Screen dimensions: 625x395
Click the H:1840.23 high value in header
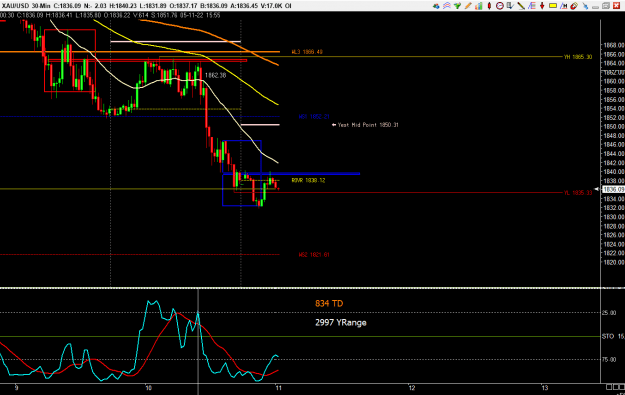pyautogui.click(x=124, y=6)
